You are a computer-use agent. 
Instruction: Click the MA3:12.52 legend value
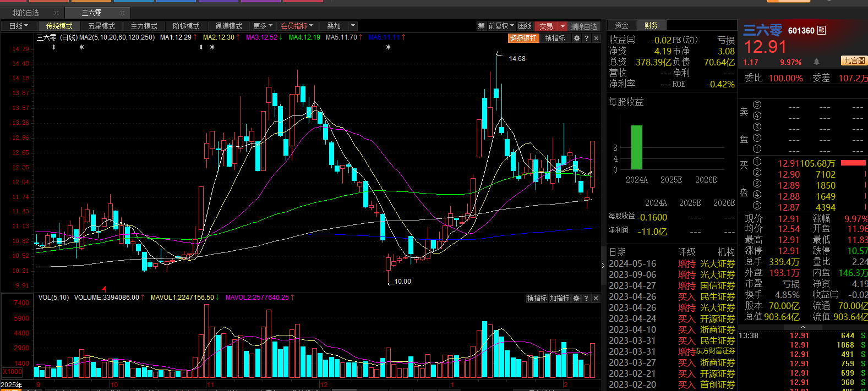coord(262,37)
